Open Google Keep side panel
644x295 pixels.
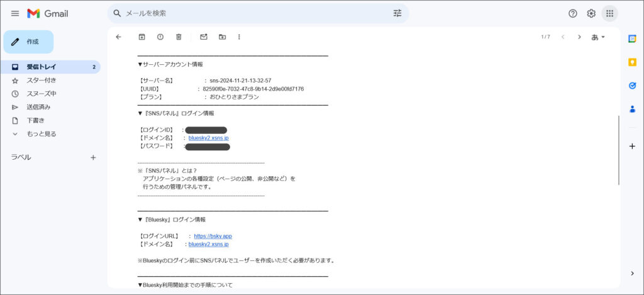[x=633, y=62]
